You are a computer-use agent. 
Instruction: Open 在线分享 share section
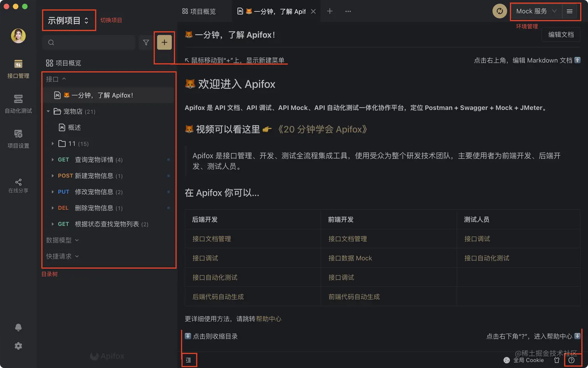pyautogui.click(x=18, y=186)
